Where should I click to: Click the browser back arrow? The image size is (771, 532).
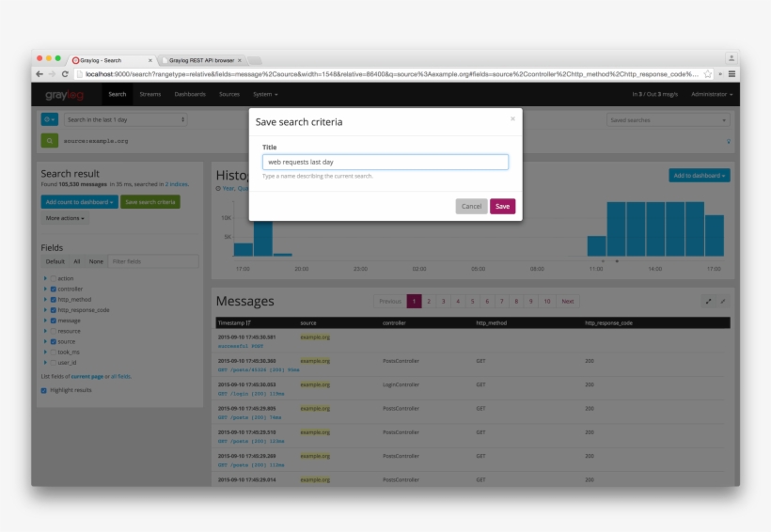39,73
